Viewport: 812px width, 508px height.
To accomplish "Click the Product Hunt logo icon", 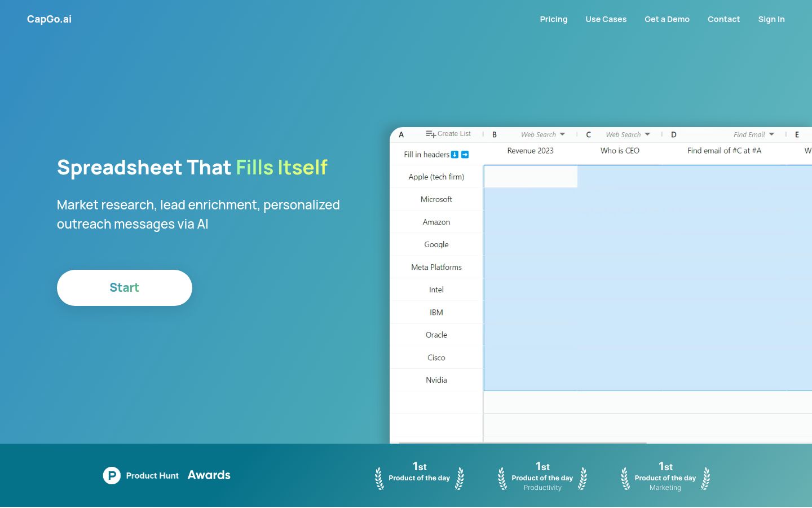I will pyautogui.click(x=112, y=476).
